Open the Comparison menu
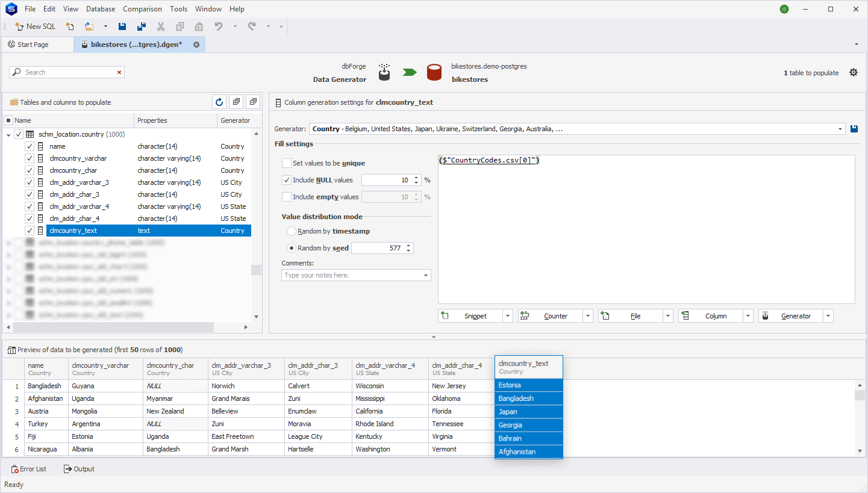 click(142, 9)
